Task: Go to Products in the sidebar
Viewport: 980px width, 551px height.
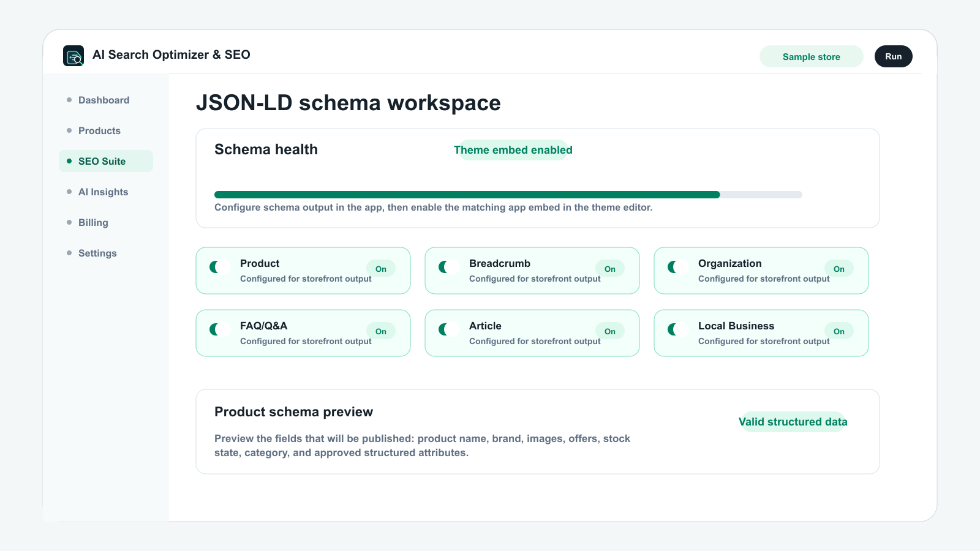Action: coord(105,130)
